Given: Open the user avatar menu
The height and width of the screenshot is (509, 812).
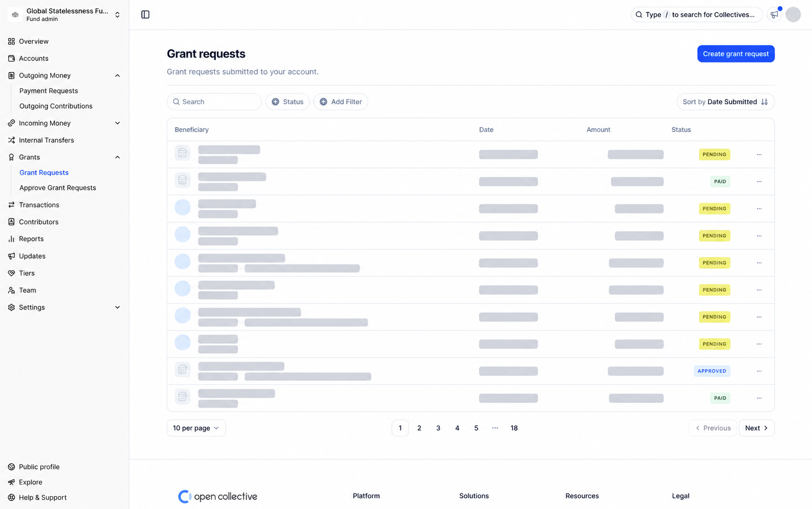Looking at the screenshot, I should pyautogui.click(x=793, y=14).
